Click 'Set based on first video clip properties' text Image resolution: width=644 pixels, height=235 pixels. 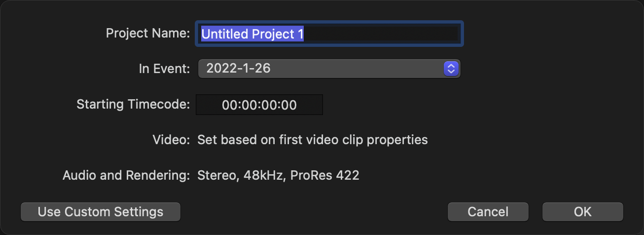pyautogui.click(x=313, y=140)
